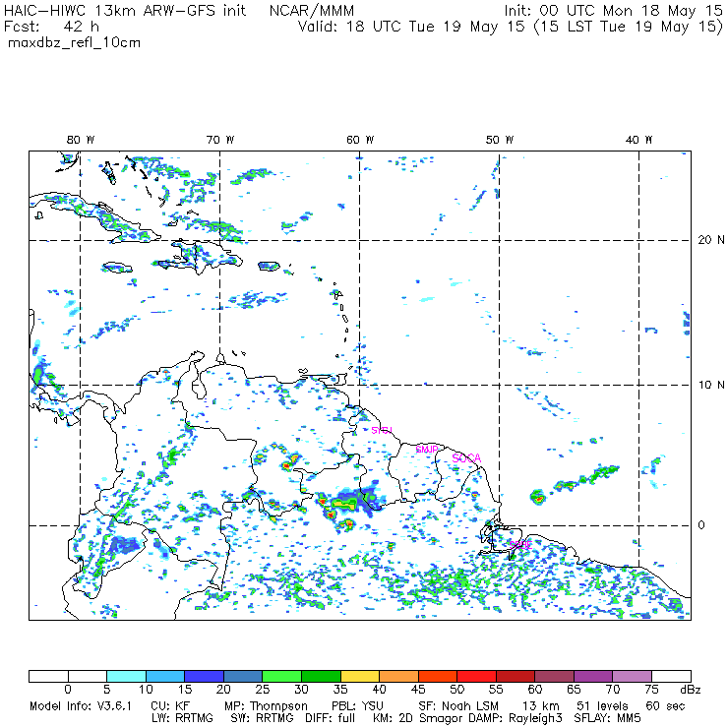Click the '20 N' latitude label
Viewport: 728px width, 728px height.
click(711, 240)
